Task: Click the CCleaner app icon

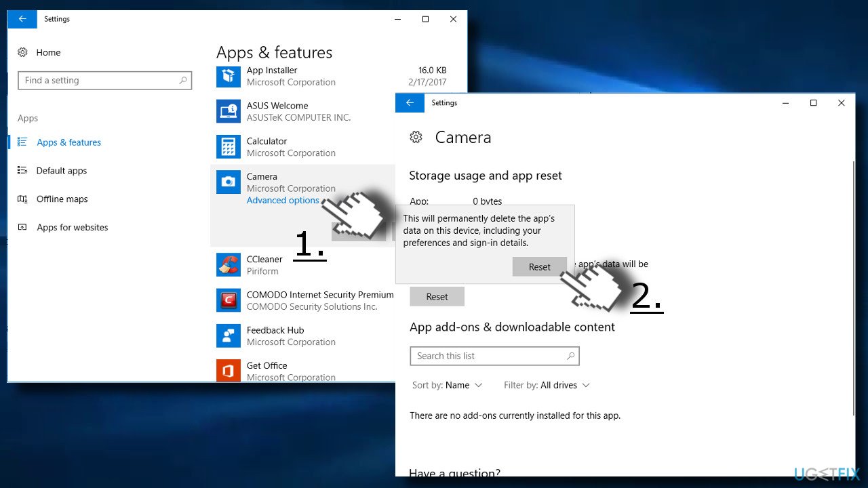Action: 229,264
